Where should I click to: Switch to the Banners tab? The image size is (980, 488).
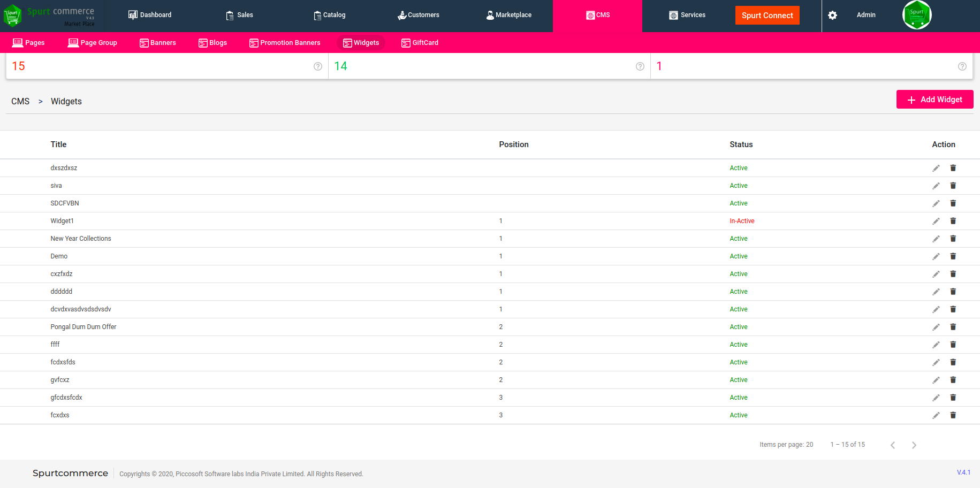(157, 43)
